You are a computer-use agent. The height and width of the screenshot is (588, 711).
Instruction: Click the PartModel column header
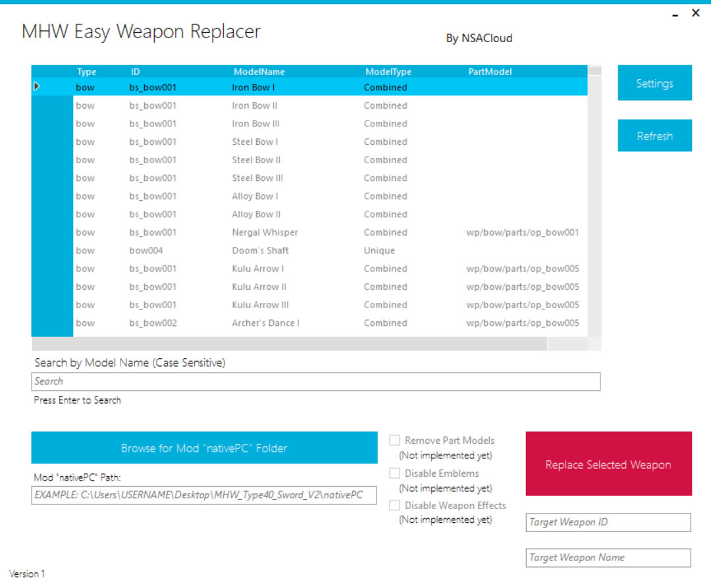click(x=490, y=72)
